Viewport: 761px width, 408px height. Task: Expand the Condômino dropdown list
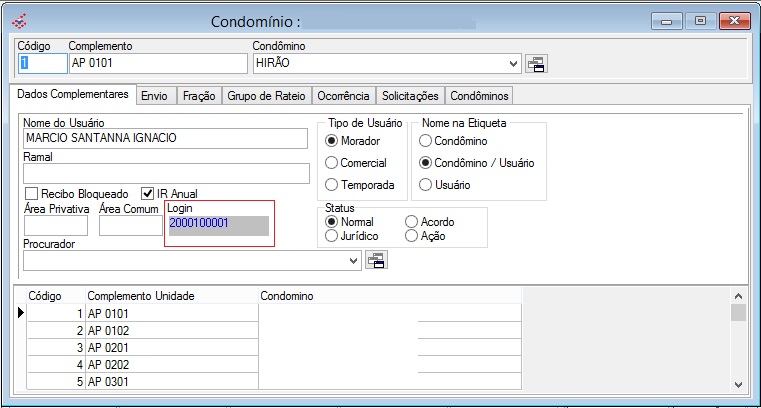pyautogui.click(x=514, y=64)
